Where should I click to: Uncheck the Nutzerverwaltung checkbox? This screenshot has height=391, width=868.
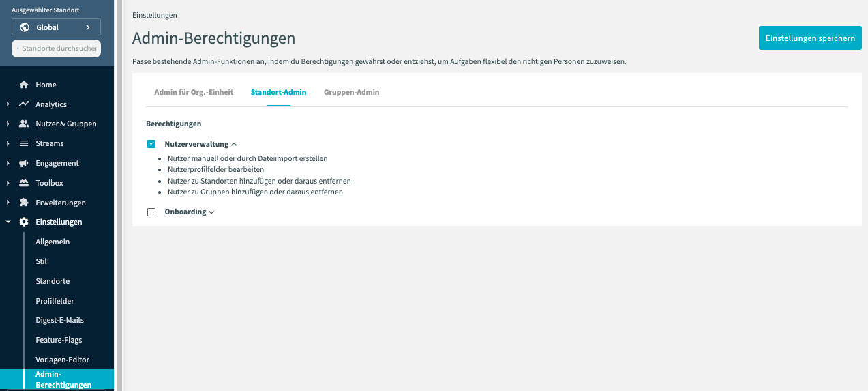click(151, 144)
